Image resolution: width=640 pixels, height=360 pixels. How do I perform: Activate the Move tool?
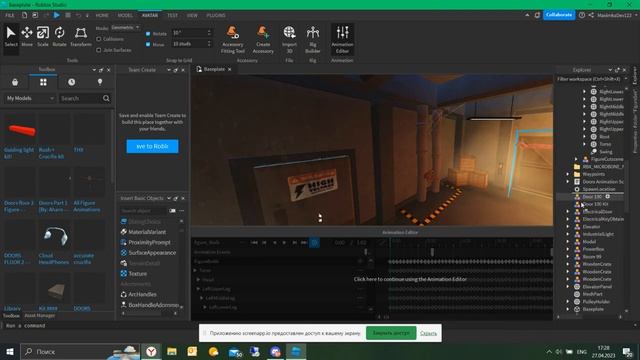click(x=27, y=37)
